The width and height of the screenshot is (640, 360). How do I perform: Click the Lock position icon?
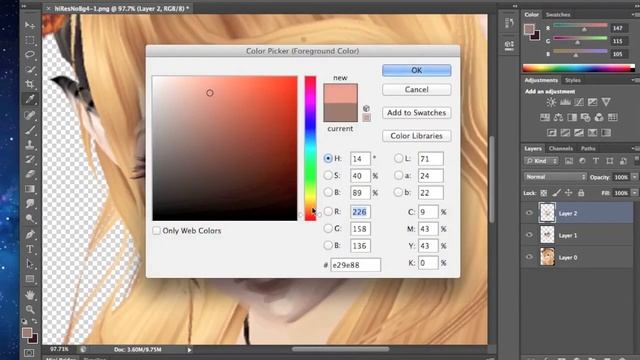(569, 193)
